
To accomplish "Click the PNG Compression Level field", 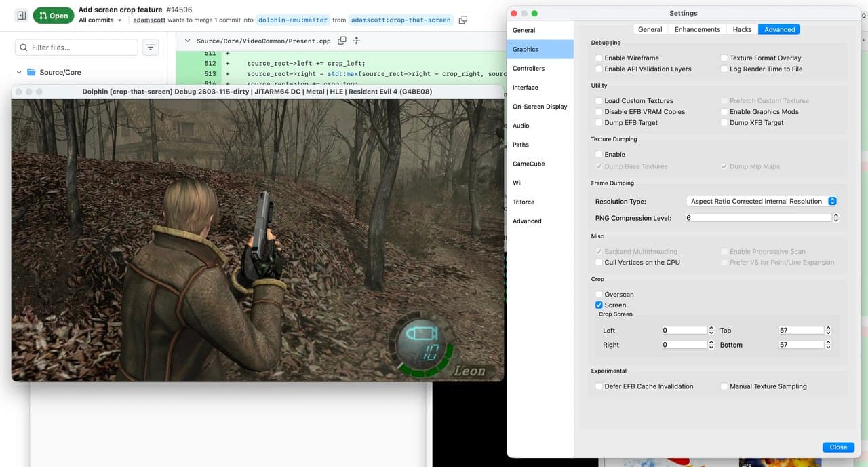I will [758, 218].
